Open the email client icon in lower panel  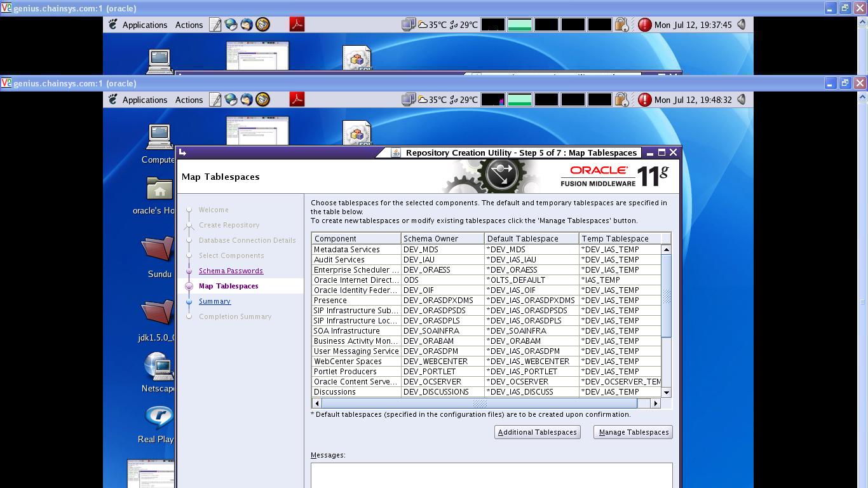coord(247,100)
